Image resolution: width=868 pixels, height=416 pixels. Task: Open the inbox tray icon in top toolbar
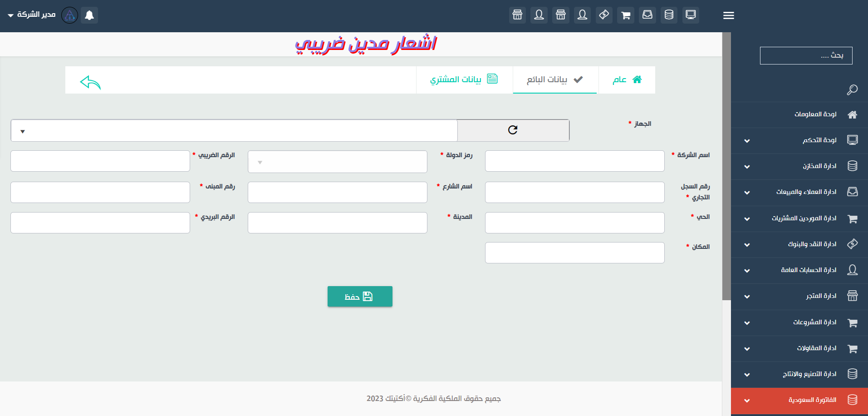(x=647, y=15)
